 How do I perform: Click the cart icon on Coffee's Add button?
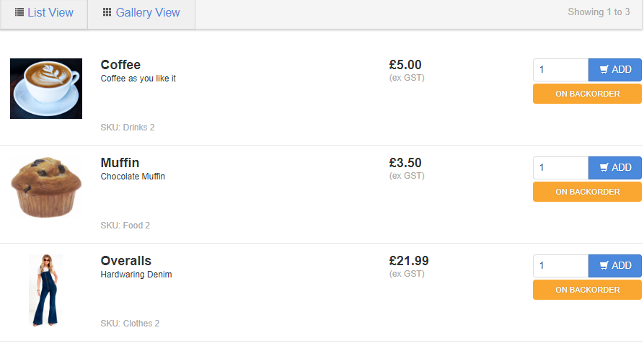604,70
